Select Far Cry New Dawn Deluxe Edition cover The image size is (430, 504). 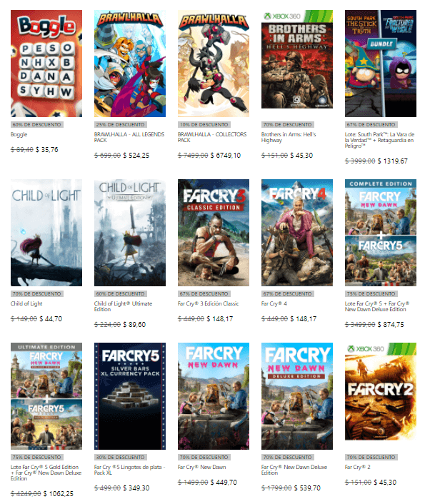(x=297, y=396)
